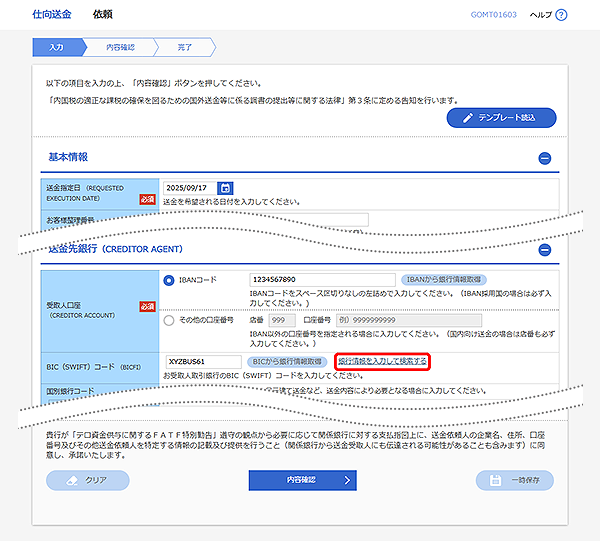Screen dimensions: 600x541
Task: Select the IBANコード radio button
Action: (x=169, y=280)
